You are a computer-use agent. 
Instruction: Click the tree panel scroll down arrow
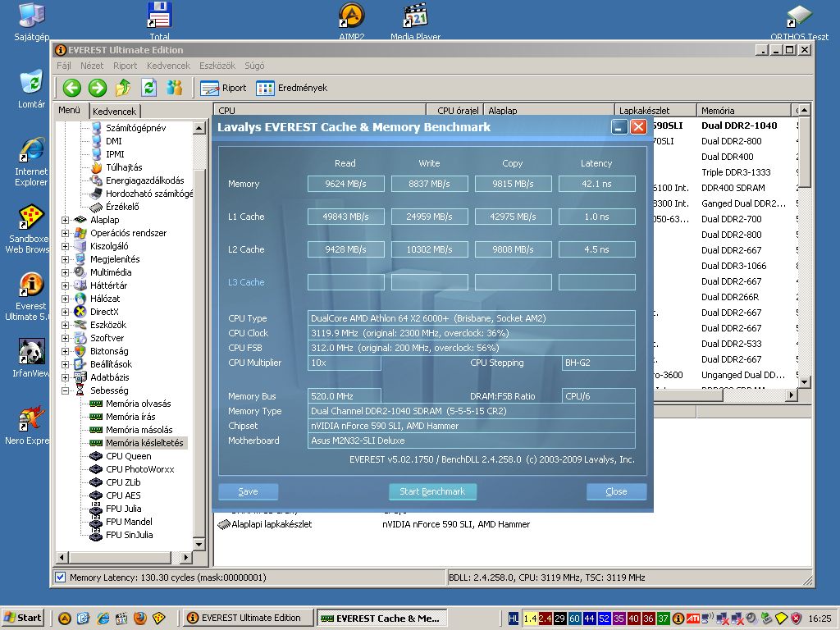tap(199, 545)
